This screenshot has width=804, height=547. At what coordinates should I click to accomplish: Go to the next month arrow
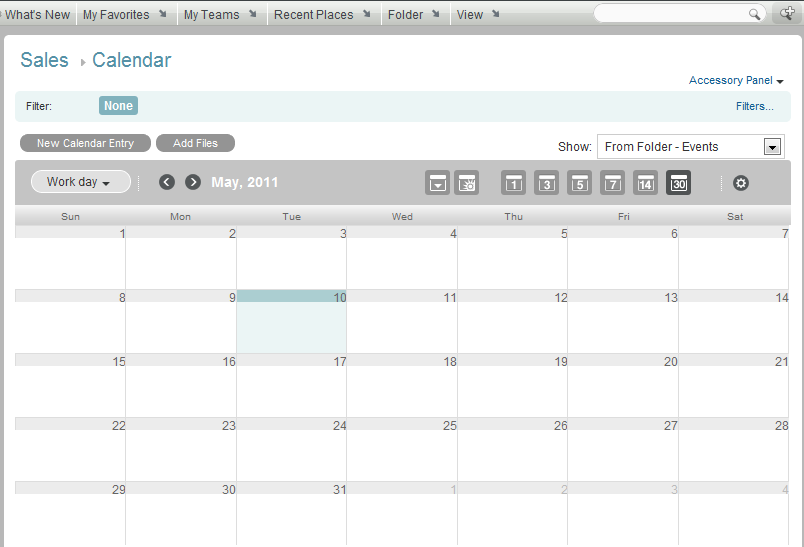coord(193,182)
